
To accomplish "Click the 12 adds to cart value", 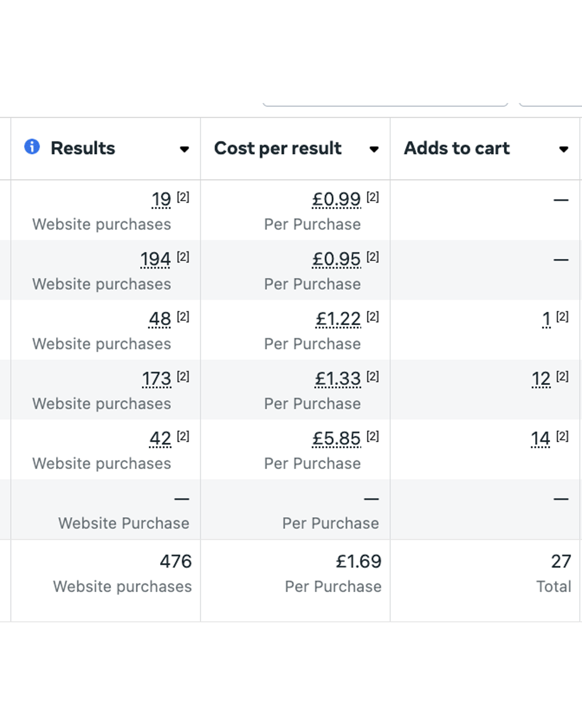I will pyautogui.click(x=541, y=379).
